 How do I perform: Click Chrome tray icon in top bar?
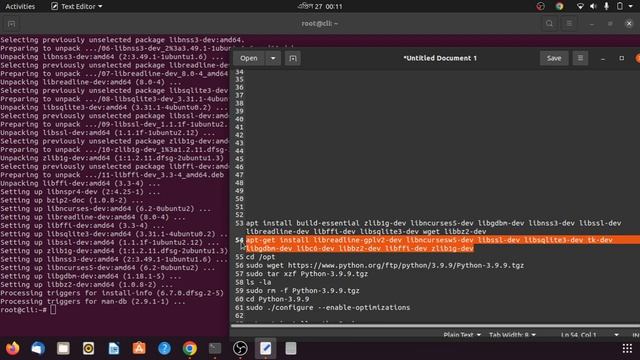click(560, 6)
